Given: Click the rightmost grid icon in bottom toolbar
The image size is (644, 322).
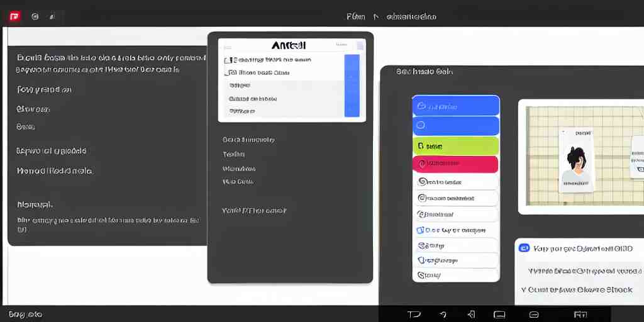Looking at the screenshot, I should coord(580,314).
